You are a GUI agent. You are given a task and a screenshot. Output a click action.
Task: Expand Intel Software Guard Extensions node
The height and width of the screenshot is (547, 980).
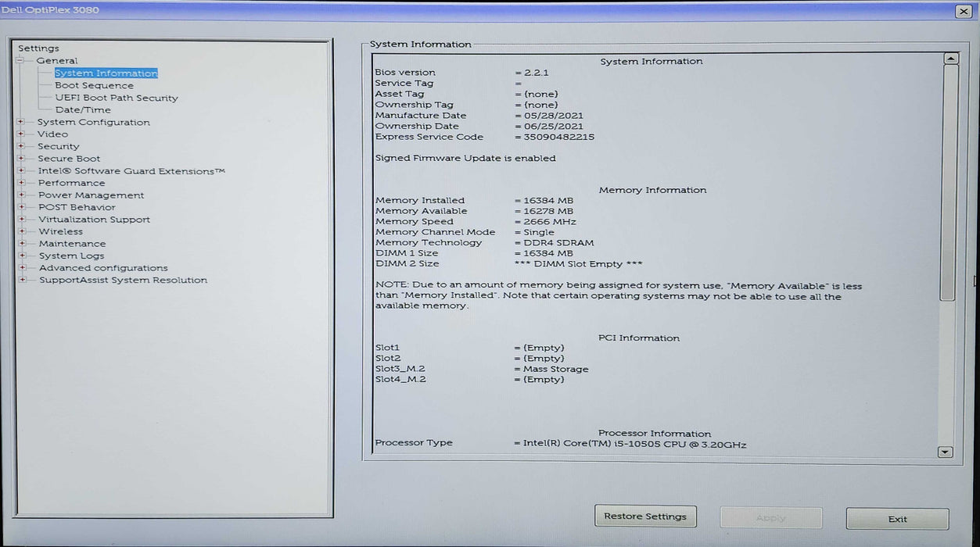[x=21, y=171]
